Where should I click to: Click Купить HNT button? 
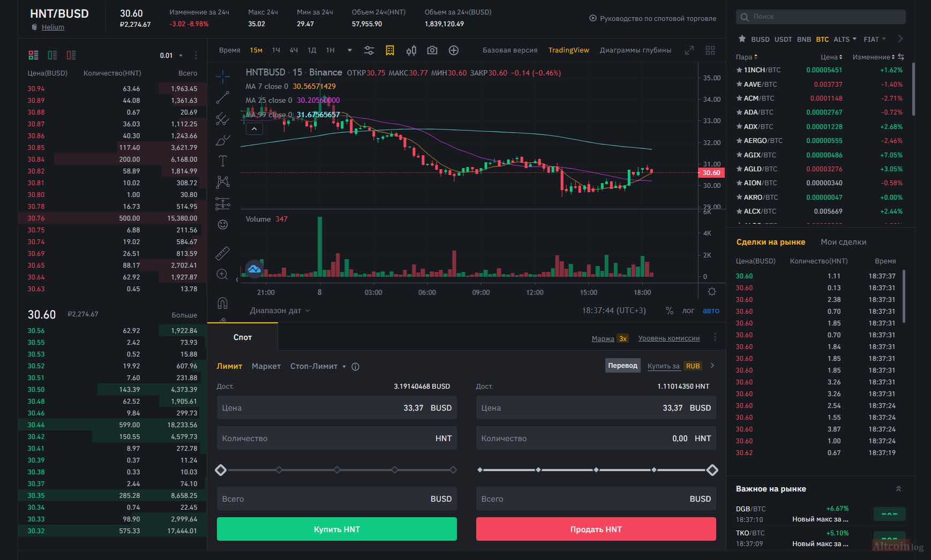tap(337, 529)
